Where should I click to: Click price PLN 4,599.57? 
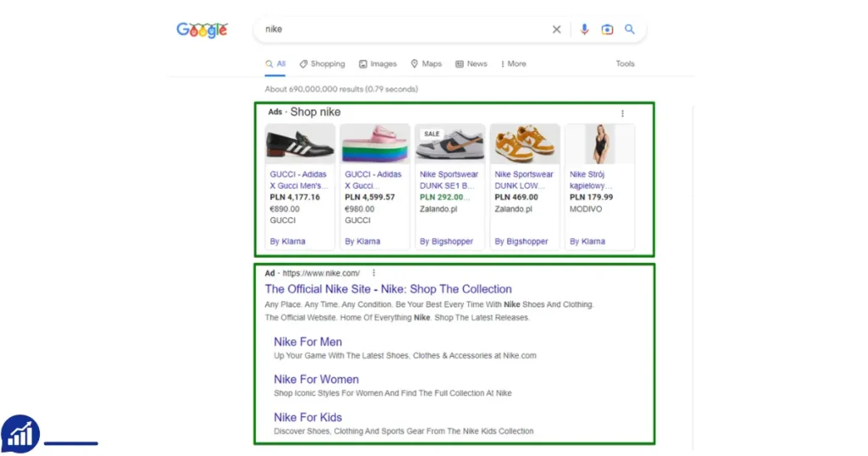tap(370, 197)
